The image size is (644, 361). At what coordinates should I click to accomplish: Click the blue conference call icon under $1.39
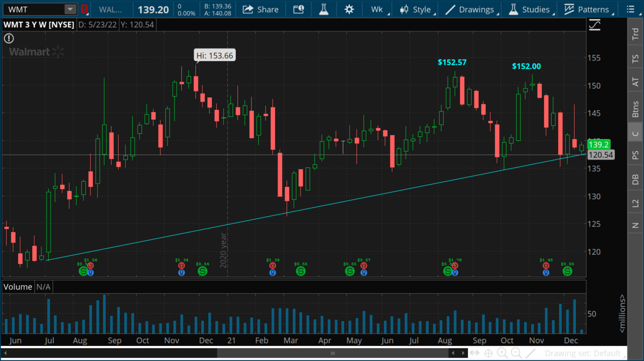pos(273,272)
